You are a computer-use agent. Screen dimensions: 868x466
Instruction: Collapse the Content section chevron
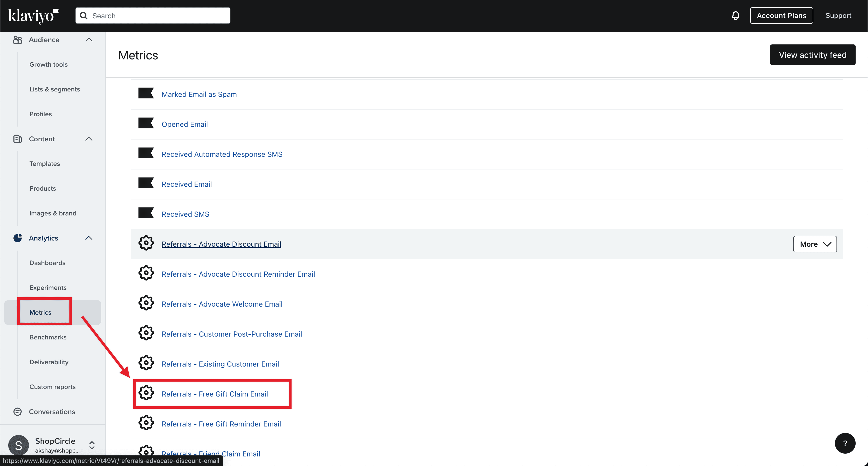click(89, 139)
